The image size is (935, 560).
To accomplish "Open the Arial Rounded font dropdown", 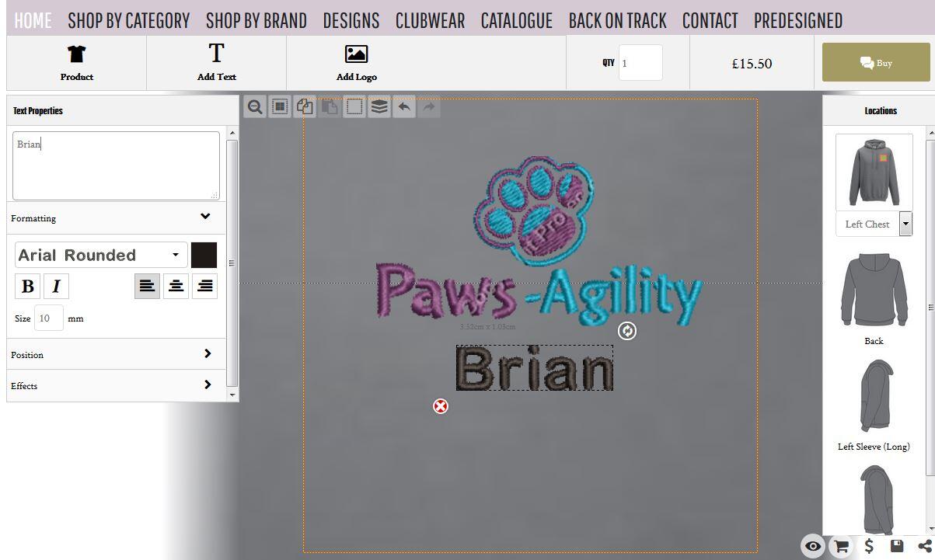I will click(100, 255).
